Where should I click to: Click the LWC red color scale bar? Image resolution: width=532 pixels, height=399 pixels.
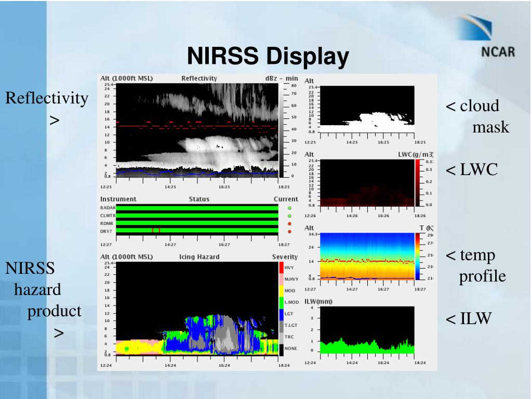coord(418,183)
